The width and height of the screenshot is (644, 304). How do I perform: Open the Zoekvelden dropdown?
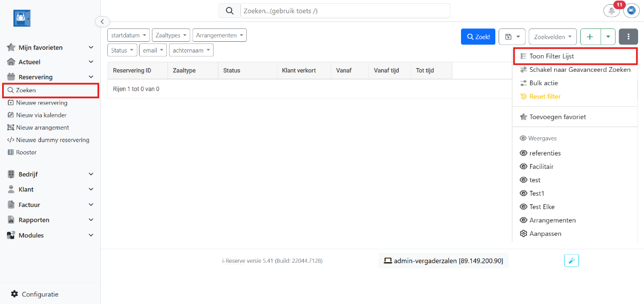click(x=552, y=36)
